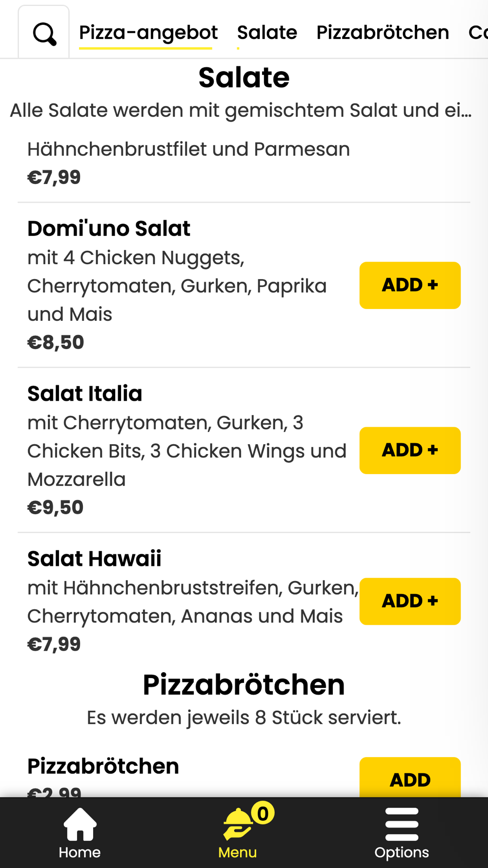Switch to Pizza-angebot tab
This screenshot has width=488, height=868.
click(148, 32)
